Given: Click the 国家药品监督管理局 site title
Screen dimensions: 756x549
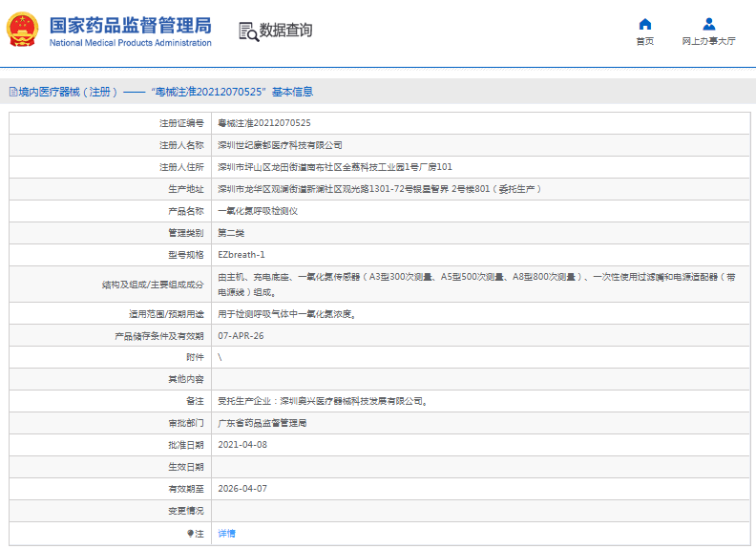Looking at the screenshot, I should [129, 25].
